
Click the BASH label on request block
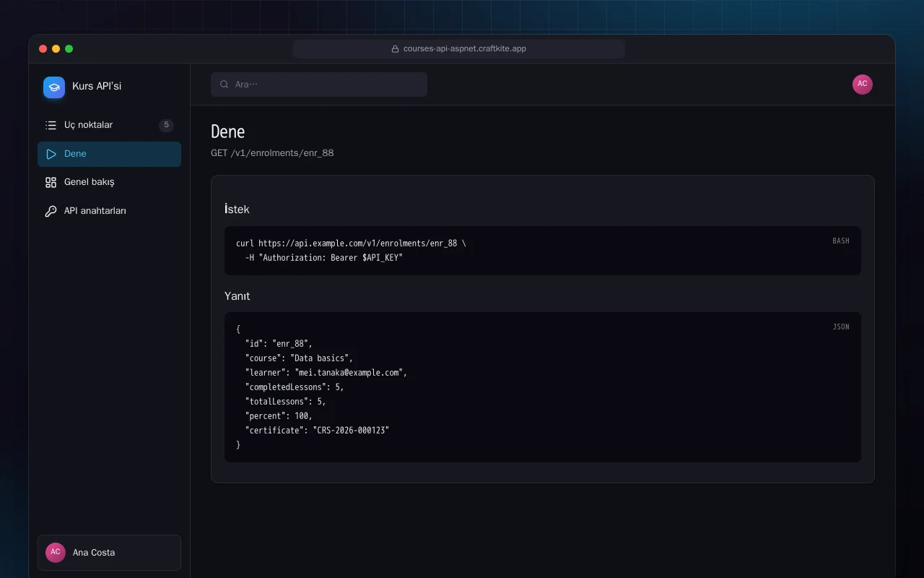coord(841,241)
